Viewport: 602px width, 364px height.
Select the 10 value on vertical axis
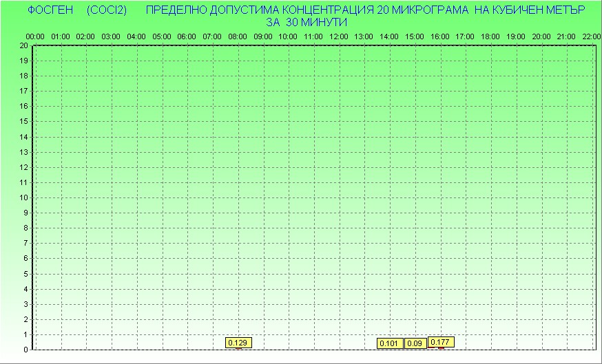click(x=23, y=197)
